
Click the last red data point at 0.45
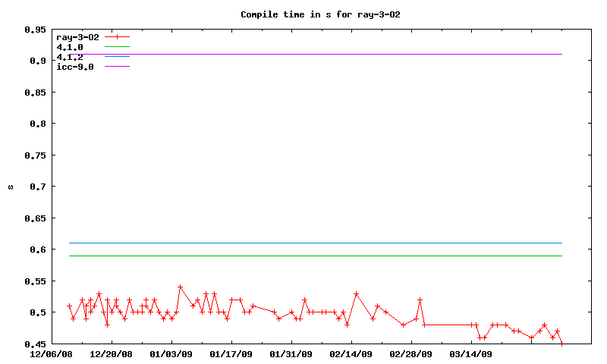(x=562, y=344)
